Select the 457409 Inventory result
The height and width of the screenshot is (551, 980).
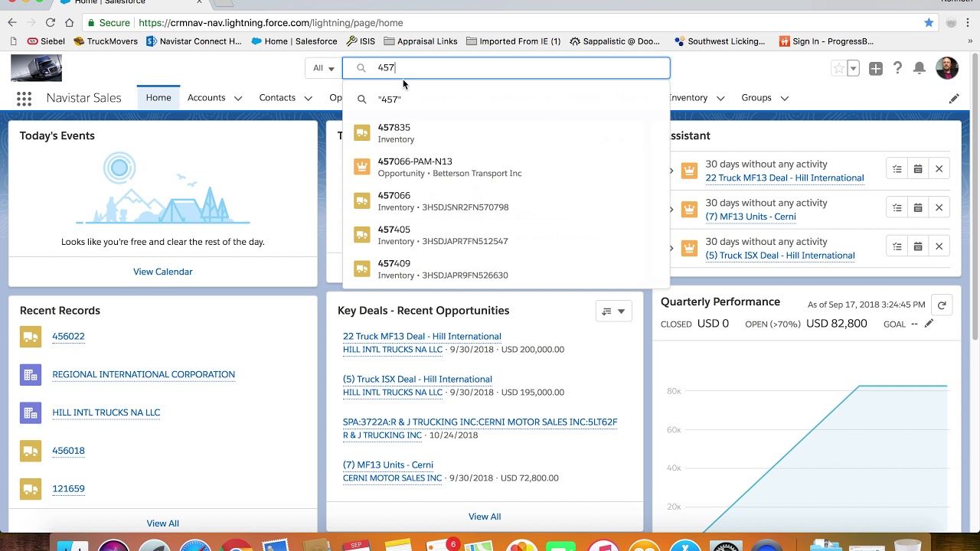tap(506, 269)
